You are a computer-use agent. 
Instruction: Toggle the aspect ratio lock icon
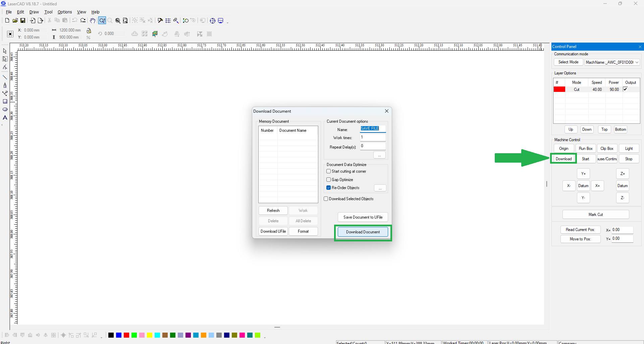(x=89, y=31)
